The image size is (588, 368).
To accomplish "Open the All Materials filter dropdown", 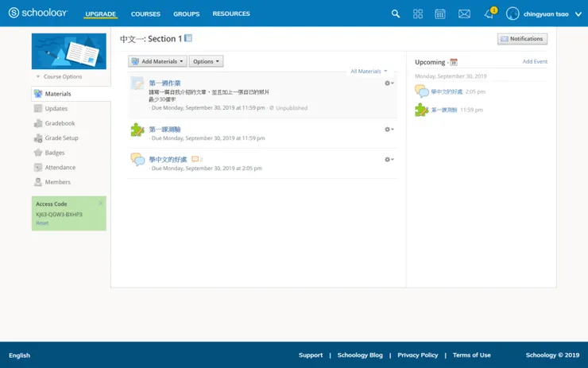I will [369, 72].
